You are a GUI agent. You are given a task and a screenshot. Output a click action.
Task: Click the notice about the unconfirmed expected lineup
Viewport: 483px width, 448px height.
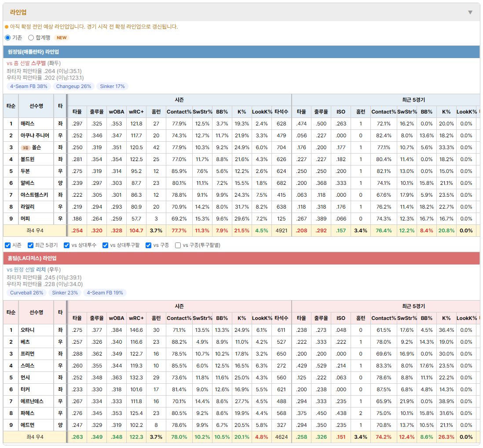[94, 27]
